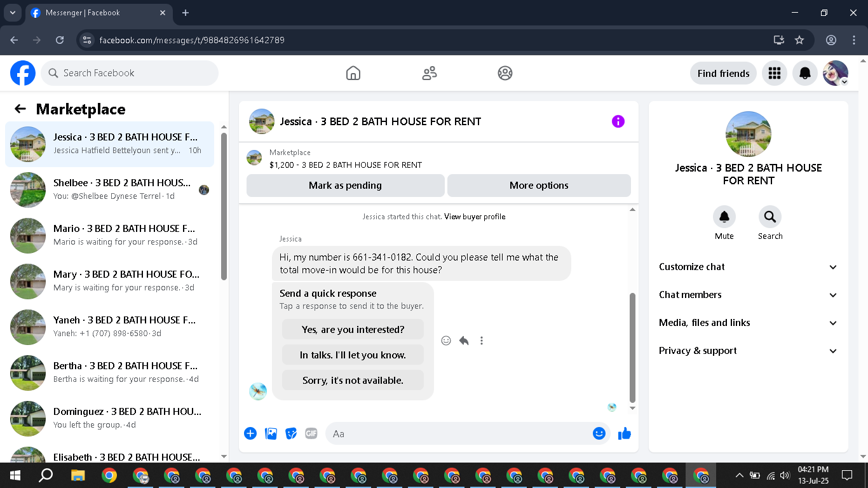Open the Shelbee conversation in list

109,190
